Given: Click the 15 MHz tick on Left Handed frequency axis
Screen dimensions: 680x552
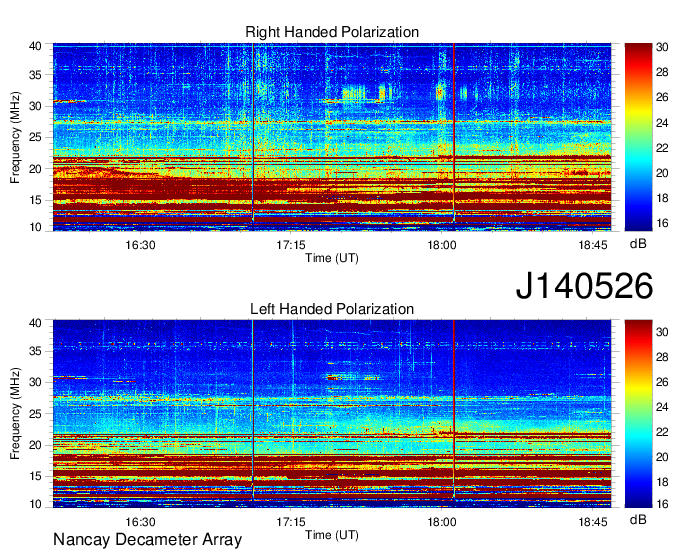Looking at the screenshot, I should (x=35, y=477).
